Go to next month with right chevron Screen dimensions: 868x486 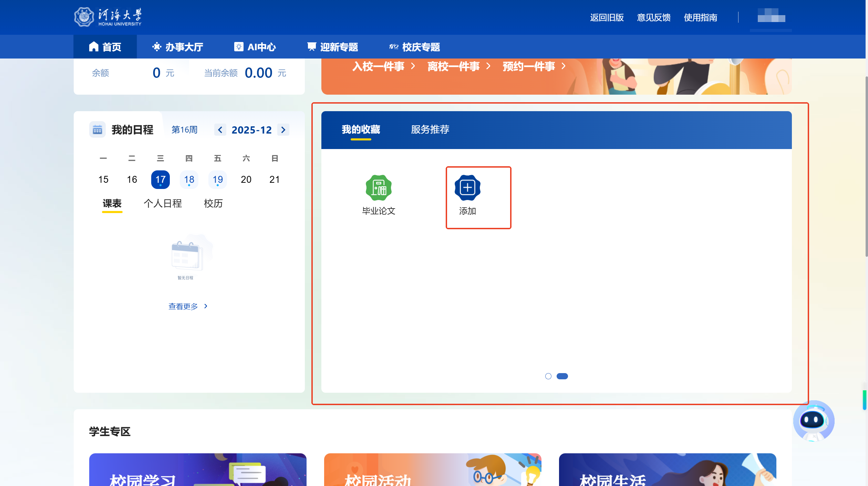(x=283, y=130)
